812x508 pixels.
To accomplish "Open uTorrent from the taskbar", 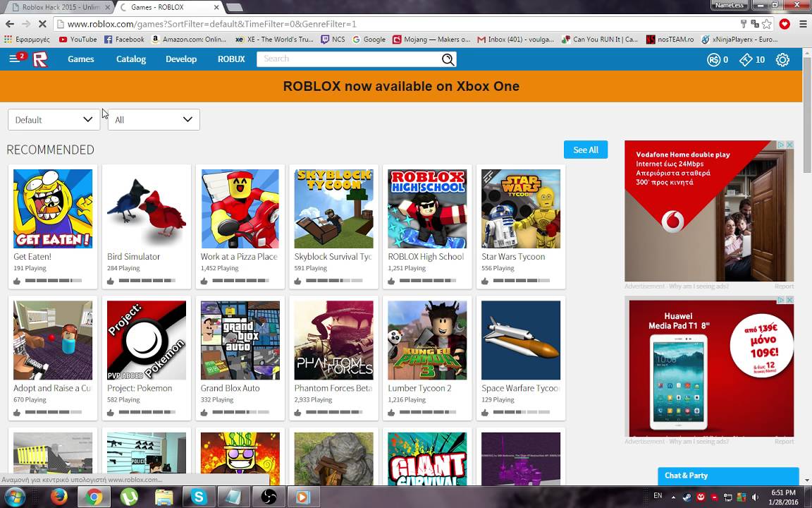I will (x=129, y=497).
